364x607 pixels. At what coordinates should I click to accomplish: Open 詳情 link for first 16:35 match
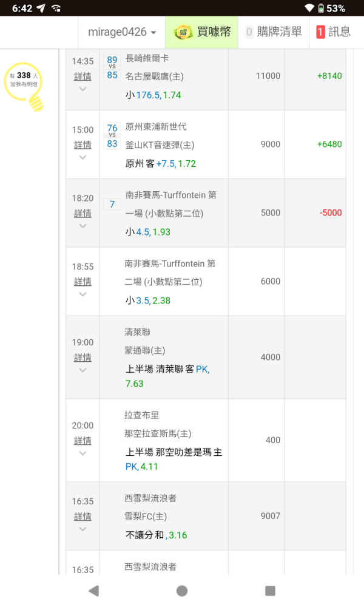[83, 517]
